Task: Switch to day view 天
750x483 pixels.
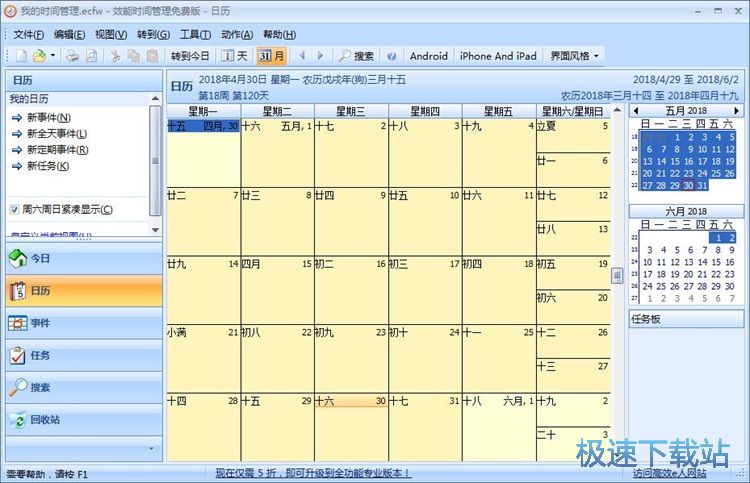Action: [234, 56]
